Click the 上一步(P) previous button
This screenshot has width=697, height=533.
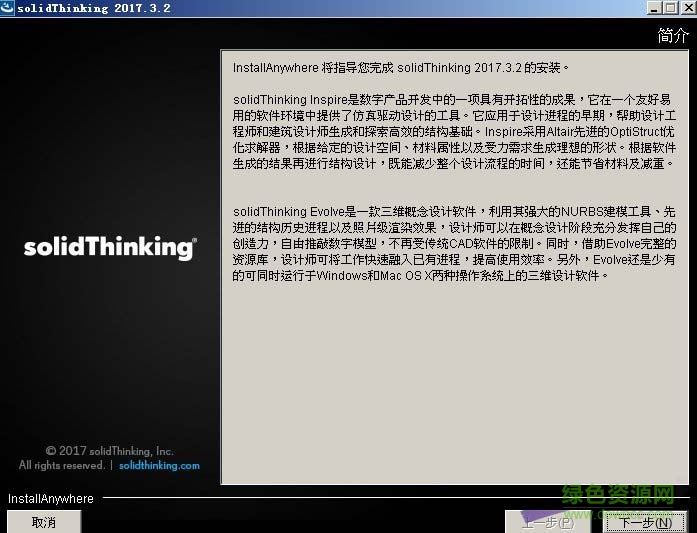548,522
